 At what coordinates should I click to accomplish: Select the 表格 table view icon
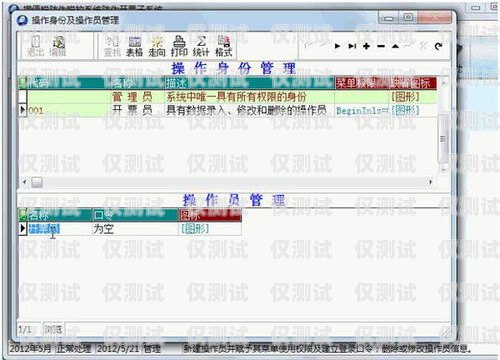pyautogui.click(x=135, y=46)
